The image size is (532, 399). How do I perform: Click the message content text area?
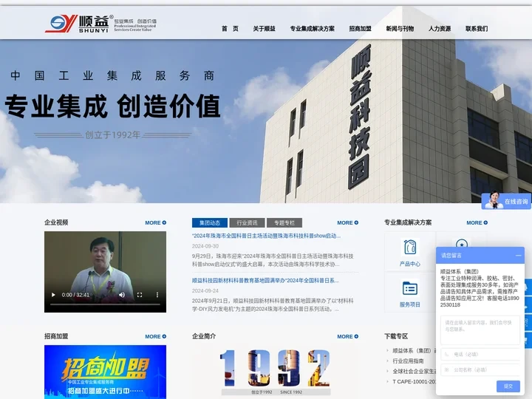(x=480, y=330)
